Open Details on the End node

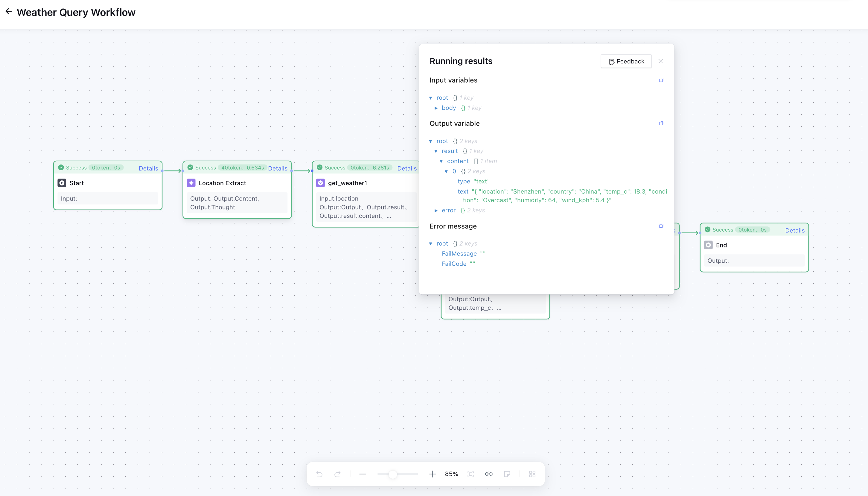click(794, 230)
